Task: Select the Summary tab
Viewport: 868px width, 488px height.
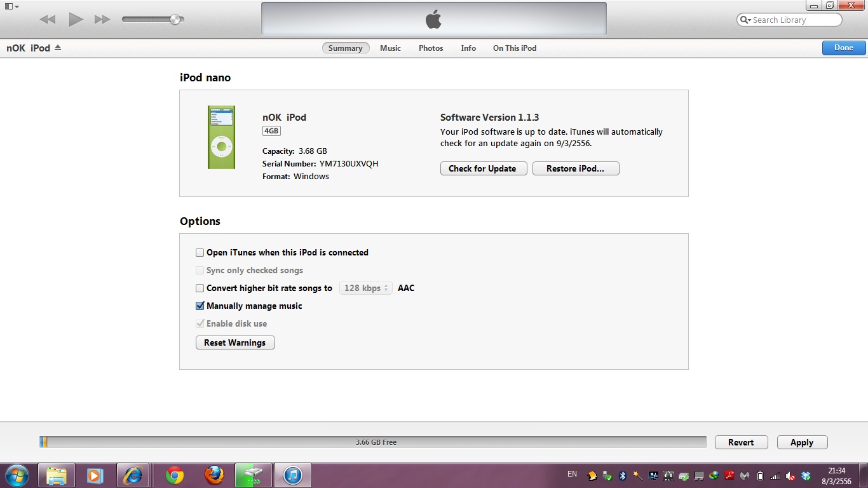Action: (346, 48)
